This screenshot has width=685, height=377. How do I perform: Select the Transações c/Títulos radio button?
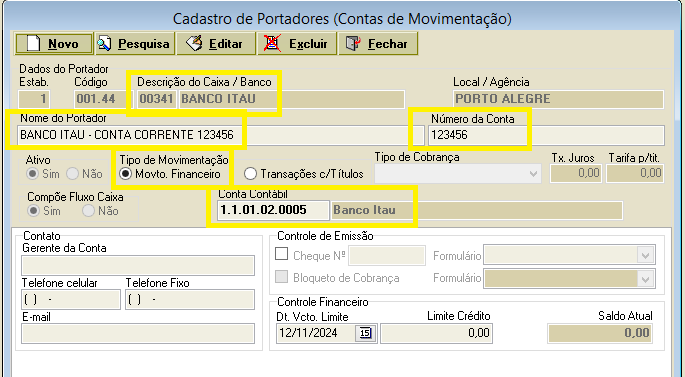point(250,174)
